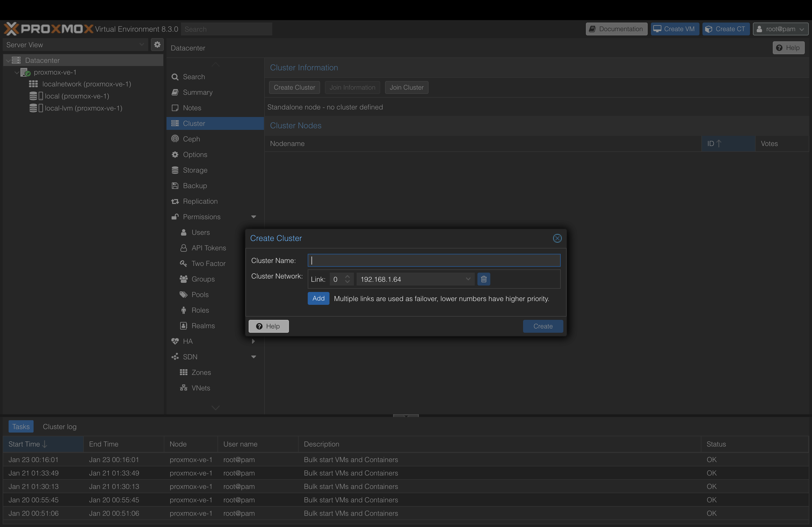Select the localnetwork SDN zone item
Viewport: 812px width, 527px height.
[x=86, y=84]
